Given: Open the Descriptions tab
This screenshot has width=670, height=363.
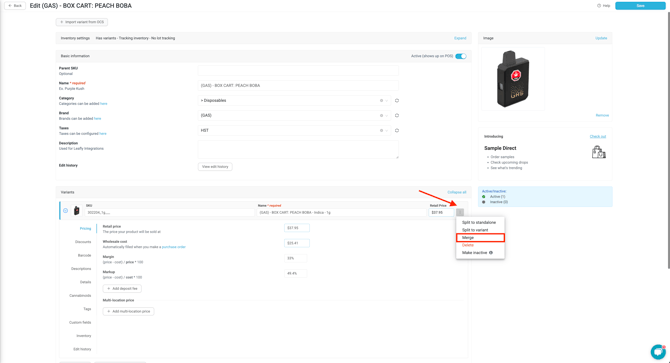Looking at the screenshot, I should [81, 269].
